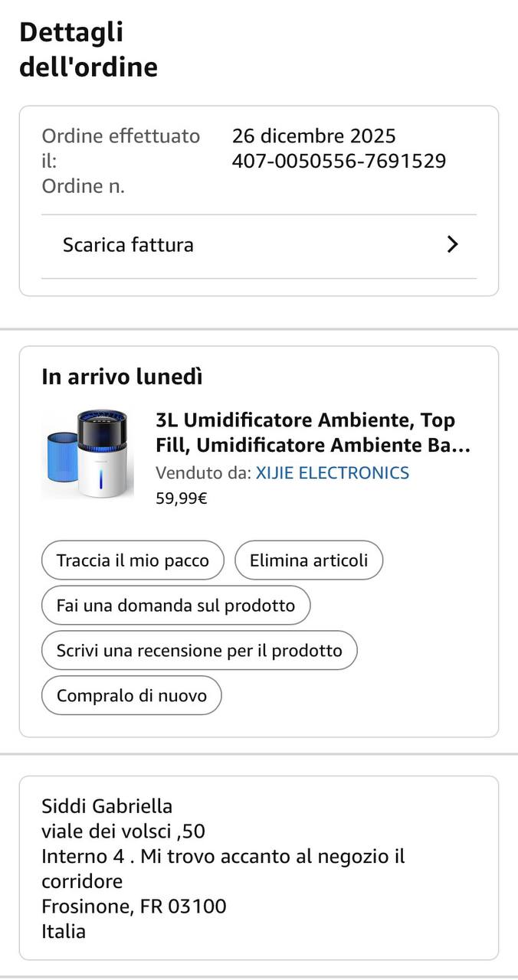Select the Traccia il mio pacco button
The width and height of the screenshot is (518, 980).
pyautogui.click(x=133, y=560)
